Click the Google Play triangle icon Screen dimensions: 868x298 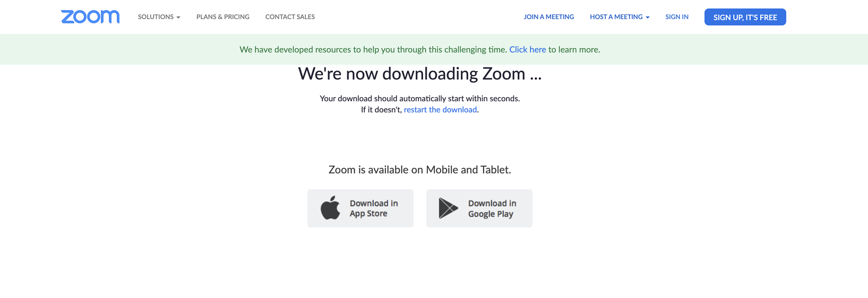click(448, 208)
